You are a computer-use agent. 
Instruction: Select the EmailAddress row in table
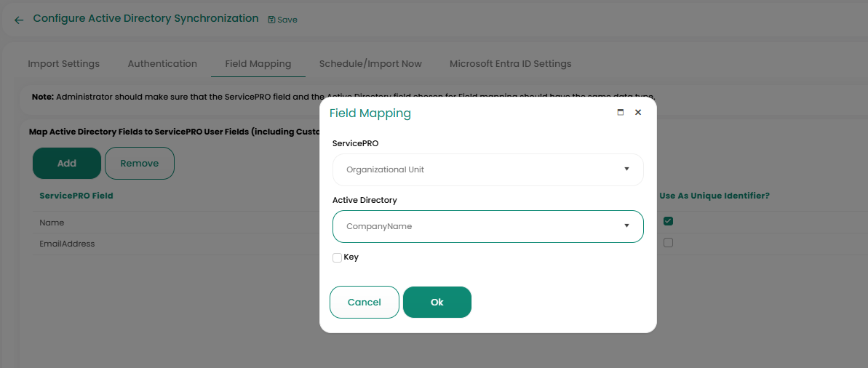[68, 244]
